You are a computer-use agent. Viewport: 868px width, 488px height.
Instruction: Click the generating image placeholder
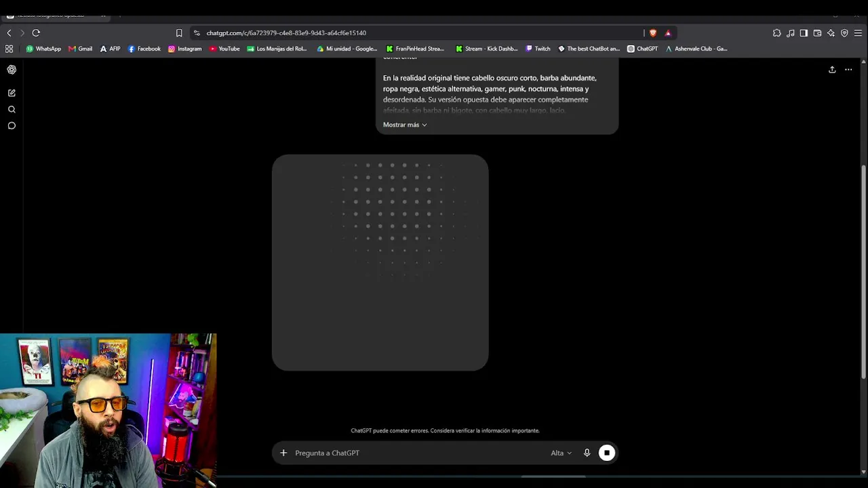tap(380, 262)
